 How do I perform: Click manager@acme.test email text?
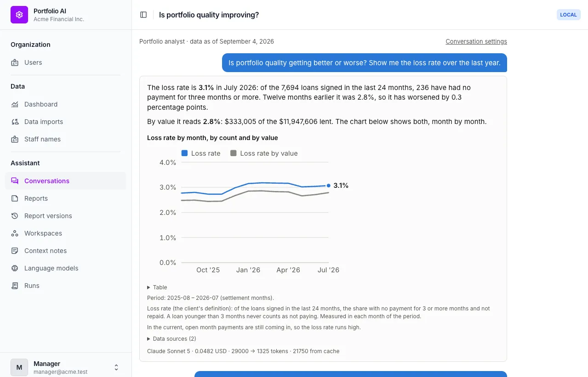coord(60,372)
